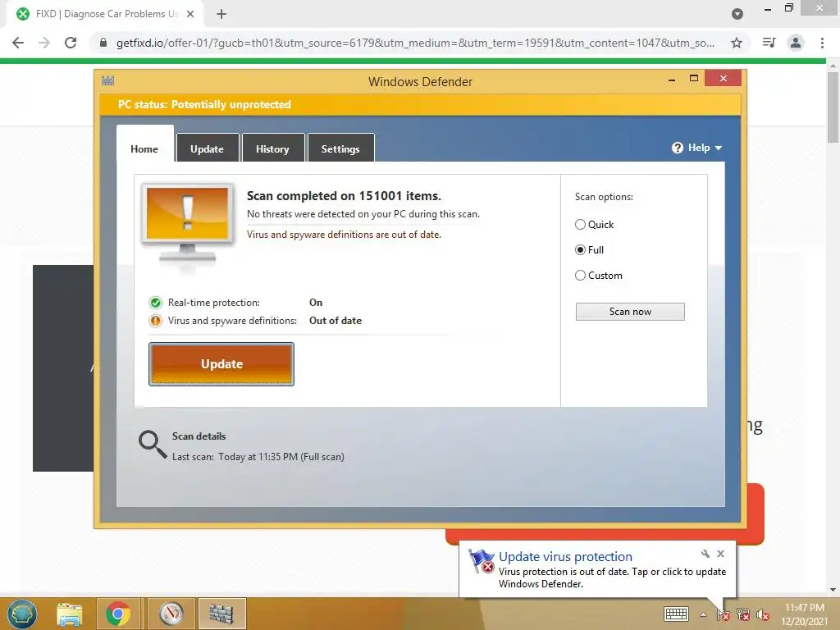The height and width of the screenshot is (630, 840).
Task: Reload the getfixd.io page
Action: point(71,43)
